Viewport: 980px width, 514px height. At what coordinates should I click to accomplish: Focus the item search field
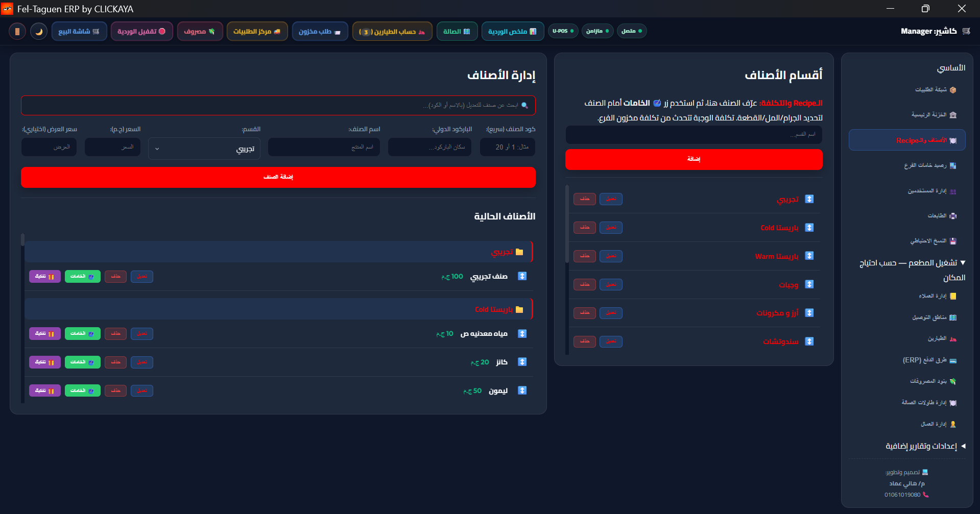tap(278, 105)
